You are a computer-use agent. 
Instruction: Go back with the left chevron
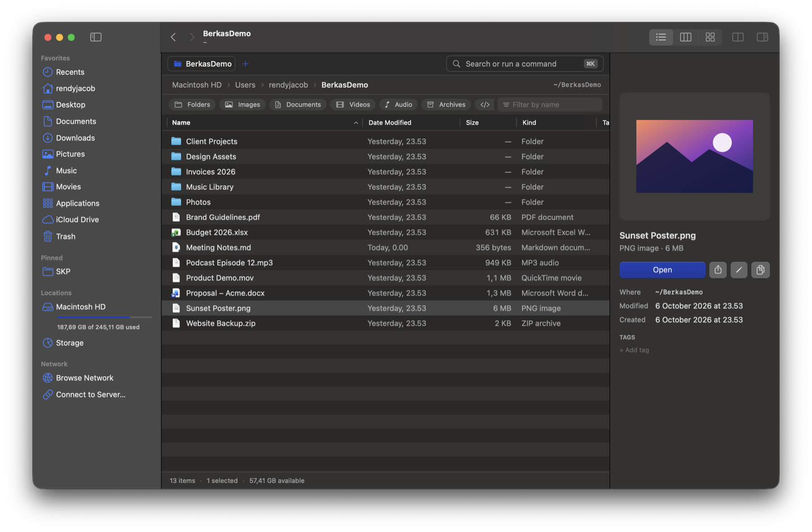[173, 37]
